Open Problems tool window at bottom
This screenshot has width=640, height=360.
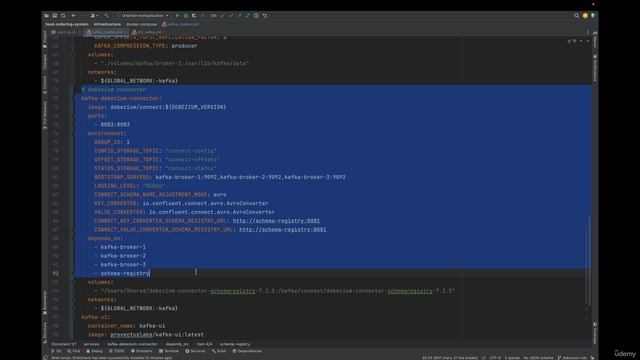pos(141,351)
